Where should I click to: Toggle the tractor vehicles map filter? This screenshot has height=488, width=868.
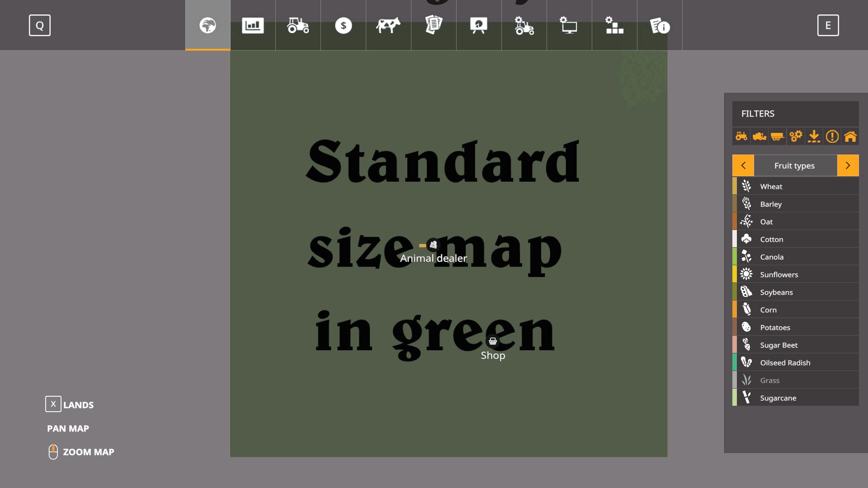pos(741,136)
